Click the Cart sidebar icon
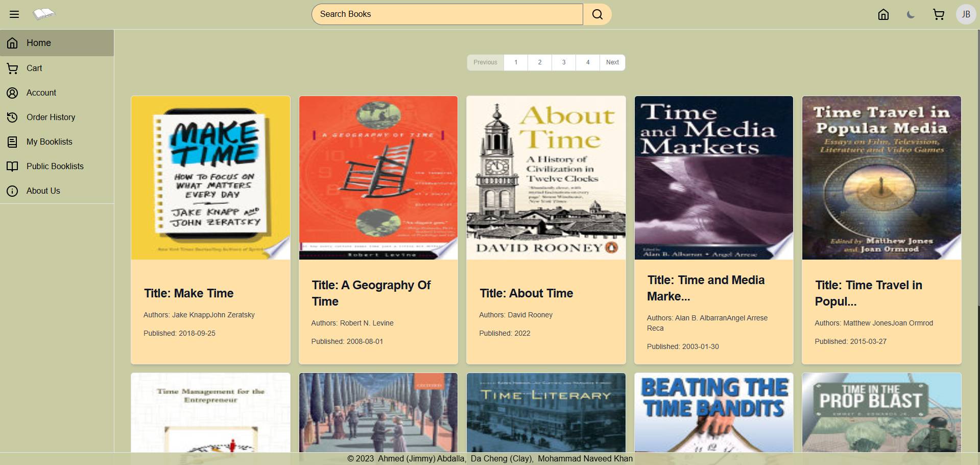Viewport: 980px width, 465px height. [x=12, y=68]
